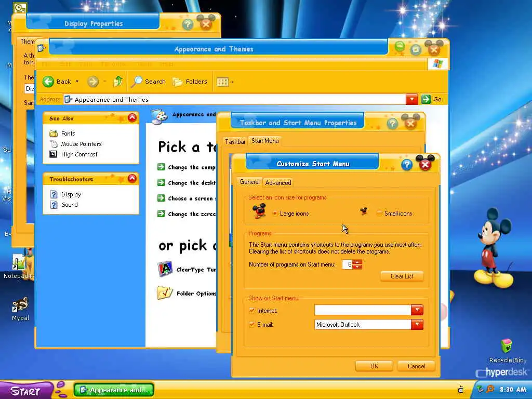Click the Views grid icon
This screenshot has height=399, width=532.
222,82
